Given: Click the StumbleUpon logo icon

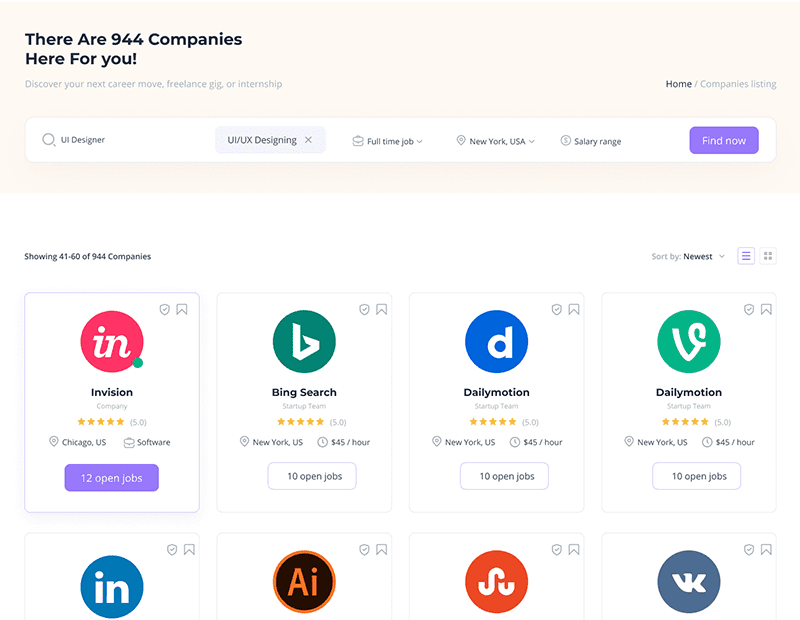Looking at the screenshot, I should coord(496,582).
